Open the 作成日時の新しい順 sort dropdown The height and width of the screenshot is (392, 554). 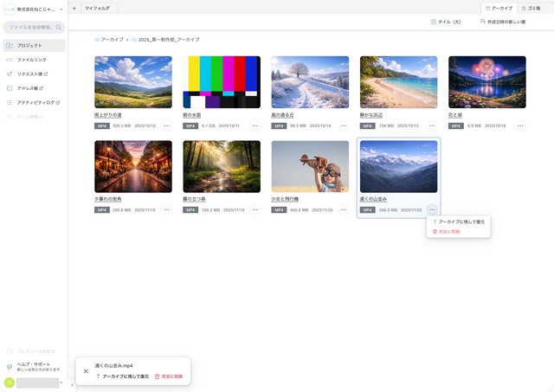click(501, 22)
